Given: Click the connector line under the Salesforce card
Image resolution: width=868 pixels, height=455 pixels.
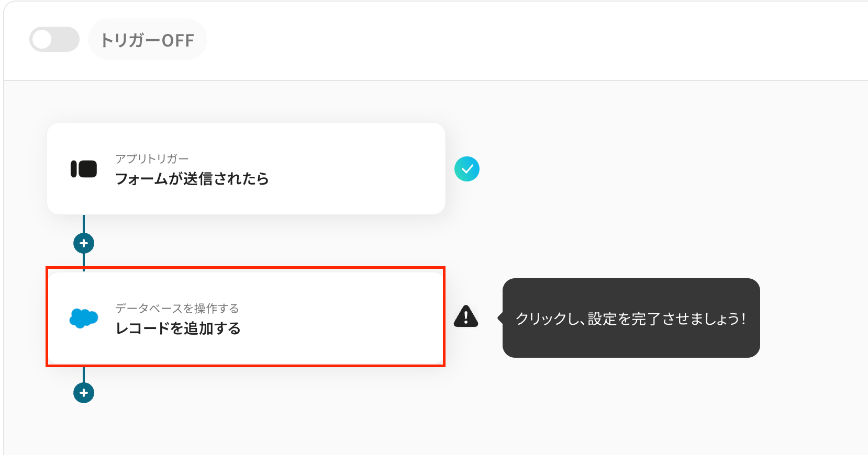Looking at the screenshot, I should [84, 374].
